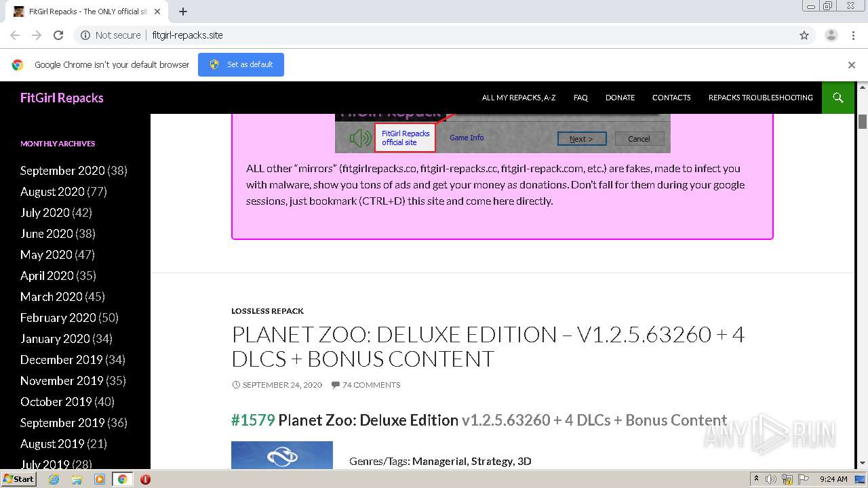Open the network tray icon
This screenshot has width=868, height=488.
(x=787, y=479)
